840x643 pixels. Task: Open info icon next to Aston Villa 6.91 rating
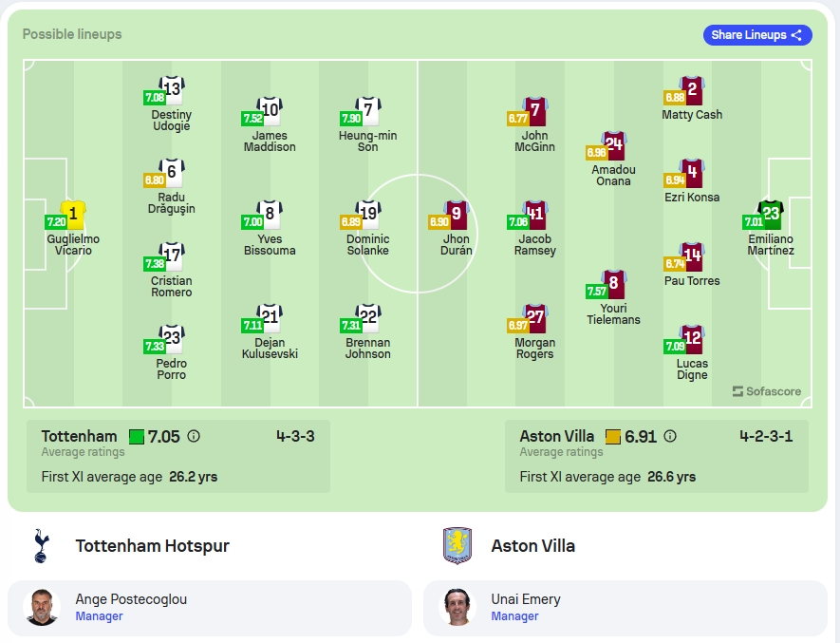[x=670, y=436]
